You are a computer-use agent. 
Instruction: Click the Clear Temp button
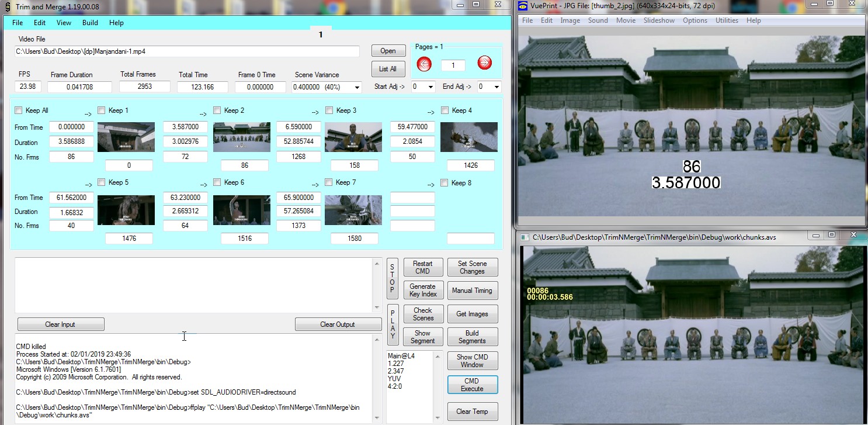coord(472,412)
